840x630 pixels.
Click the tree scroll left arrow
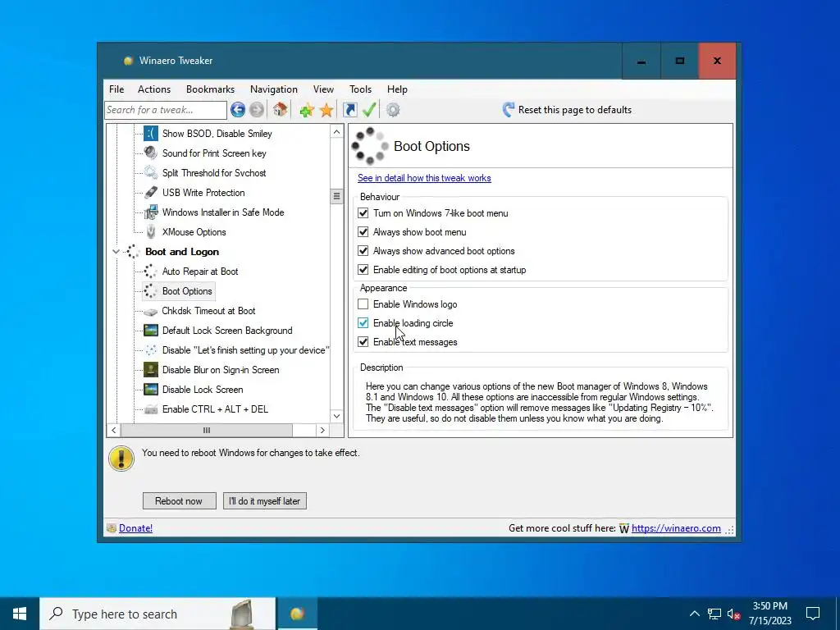[x=113, y=430]
